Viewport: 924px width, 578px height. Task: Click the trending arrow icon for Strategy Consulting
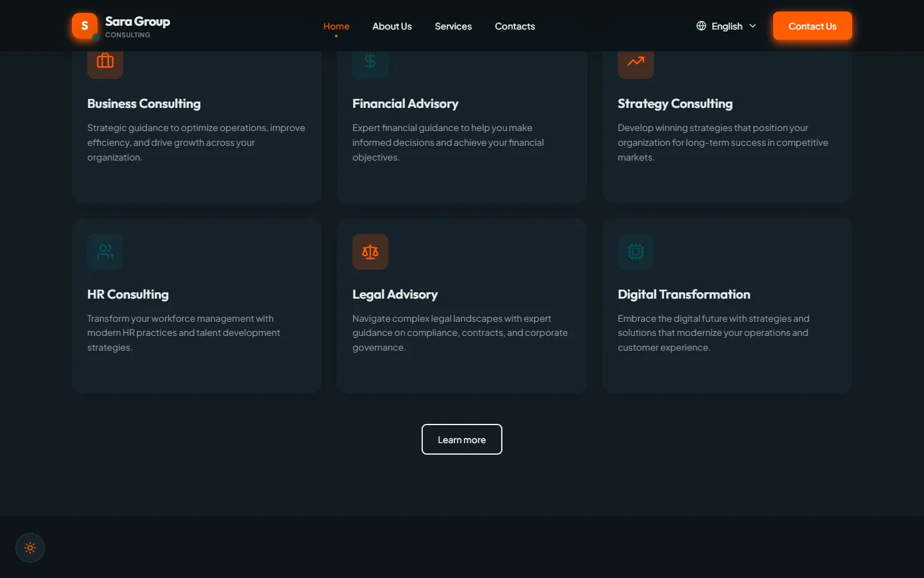[x=636, y=61]
